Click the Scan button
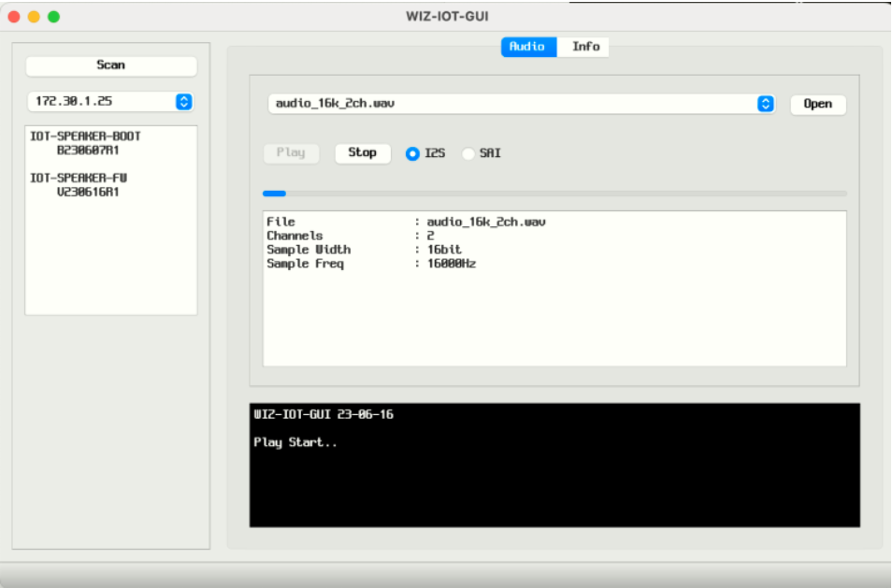The width and height of the screenshot is (893, 588). [110, 65]
